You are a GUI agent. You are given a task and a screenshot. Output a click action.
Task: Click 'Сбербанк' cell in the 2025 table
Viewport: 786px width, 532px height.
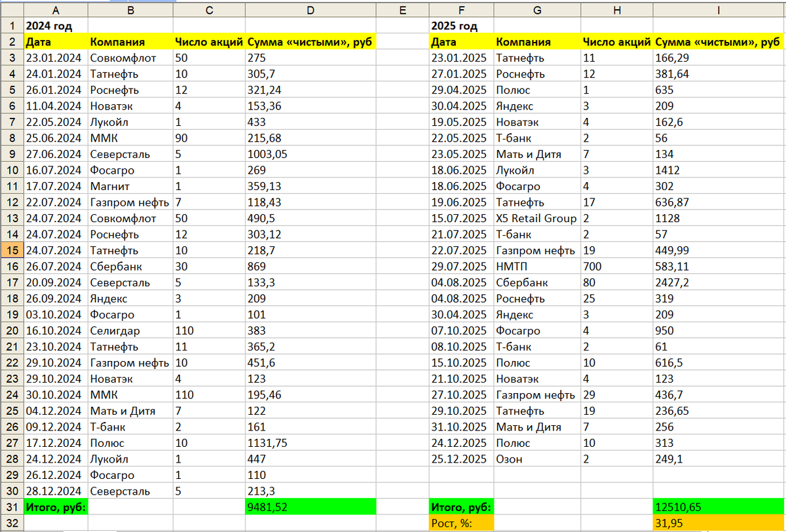[537, 282]
